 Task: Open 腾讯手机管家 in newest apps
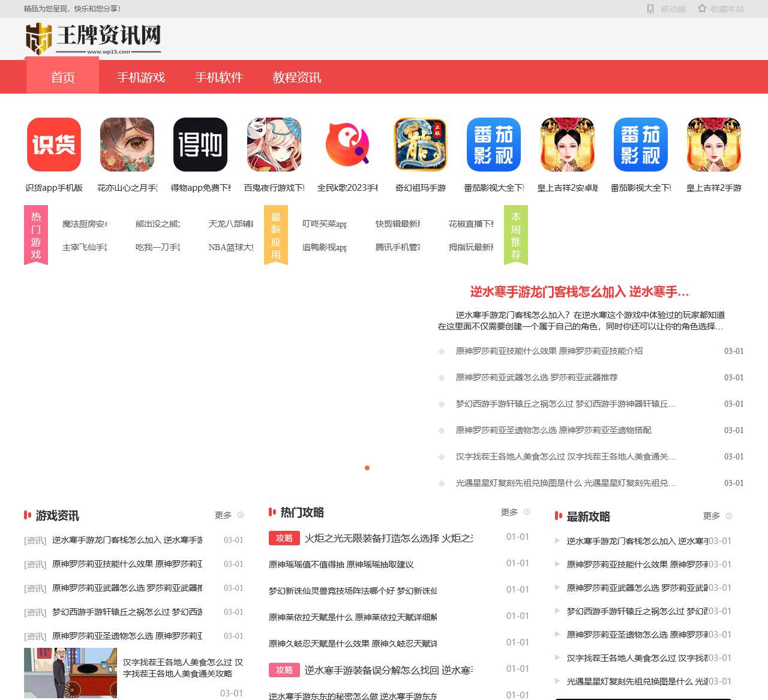tap(398, 247)
